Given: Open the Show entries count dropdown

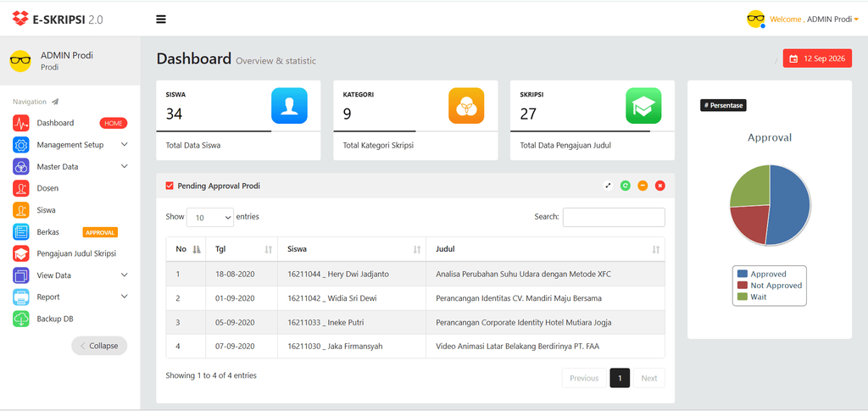Looking at the screenshot, I should (x=210, y=218).
